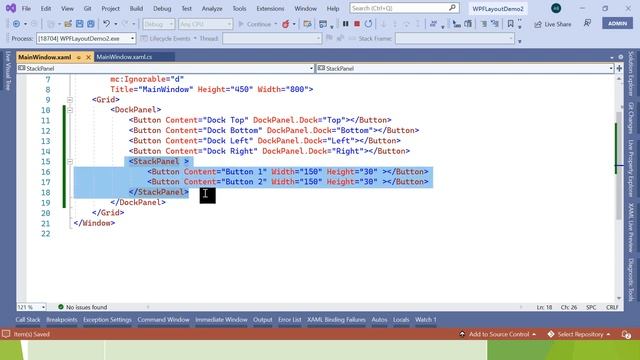This screenshot has width=640, height=360.
Task: Open the Breakpoints tab
Action: point(62,320)
